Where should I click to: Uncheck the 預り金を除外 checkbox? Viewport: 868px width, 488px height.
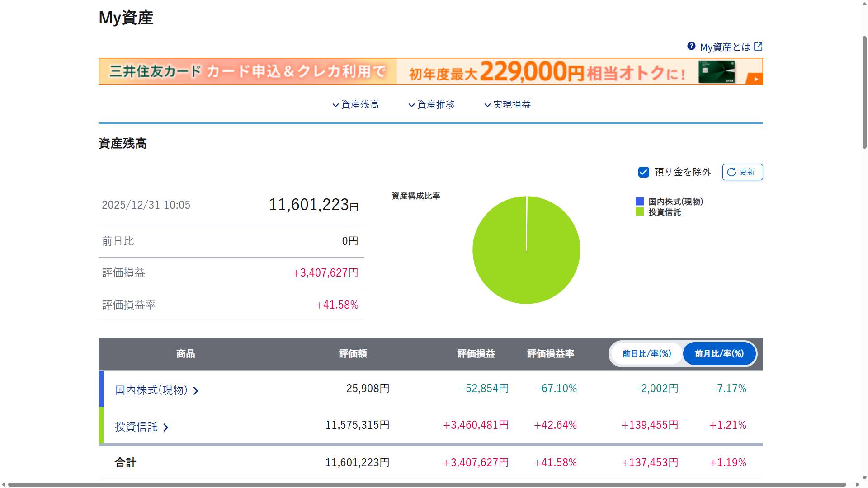pyautogui.click(x=644, y=172)
